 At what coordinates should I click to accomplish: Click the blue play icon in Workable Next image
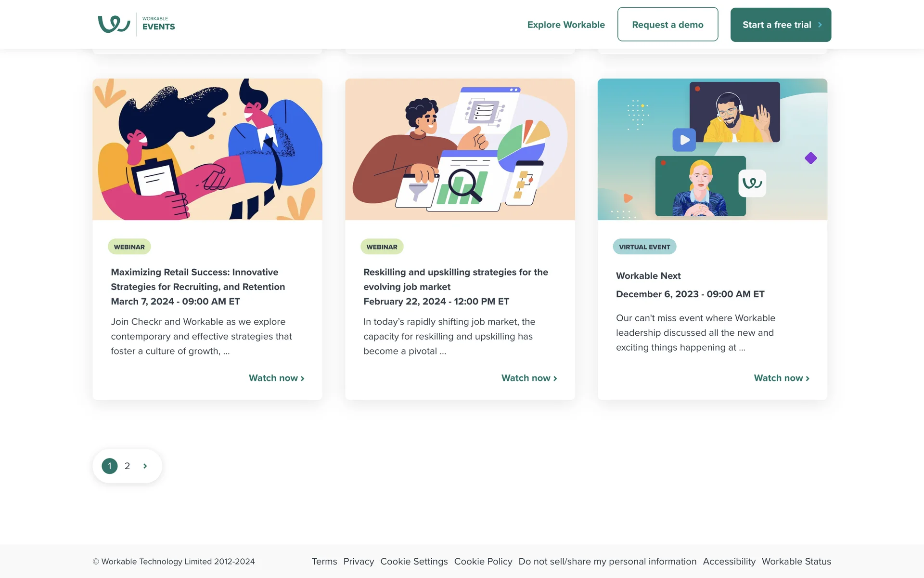[684, 140]
